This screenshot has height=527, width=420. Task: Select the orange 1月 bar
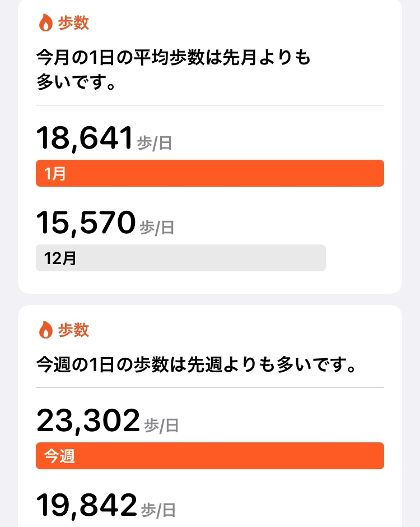pos(210,173)
